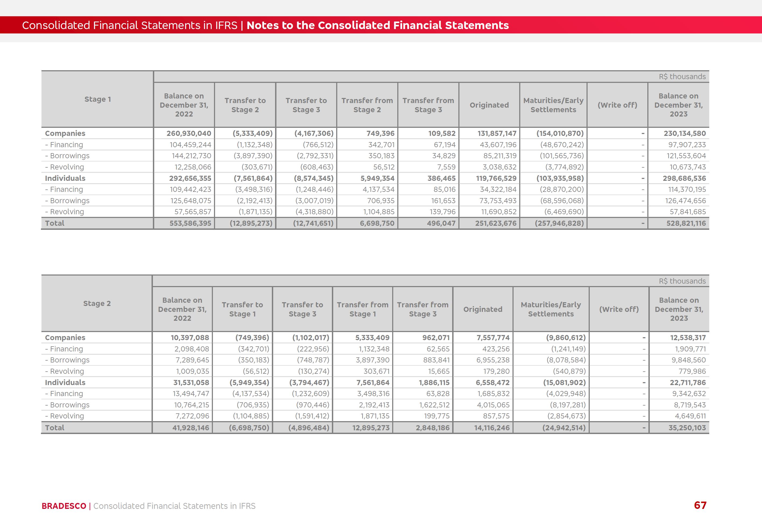Click Stage 2 Companies value 10,397,088

click(x=189, y=337)
